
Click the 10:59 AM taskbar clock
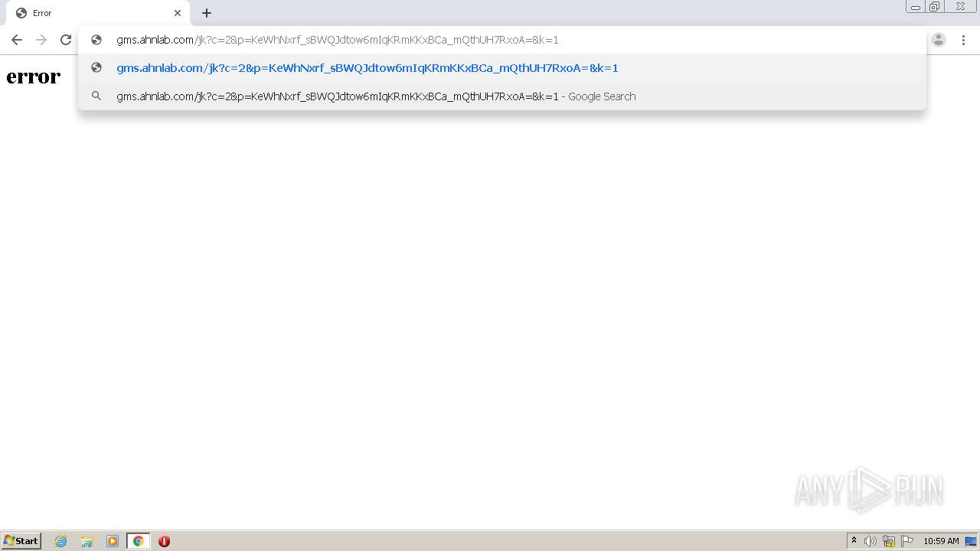coord(941,541)
